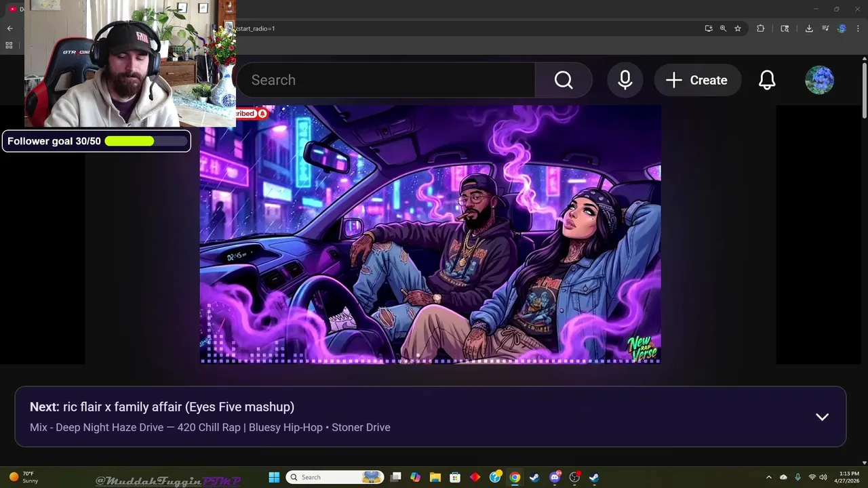Click the Subscribed notification bell badge
The width and height of the screenshot is (868, 488).
[262, 114]
